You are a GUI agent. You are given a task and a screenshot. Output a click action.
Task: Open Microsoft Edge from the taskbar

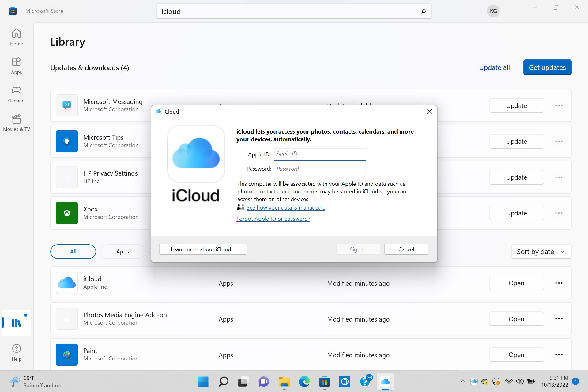[304, 382]
